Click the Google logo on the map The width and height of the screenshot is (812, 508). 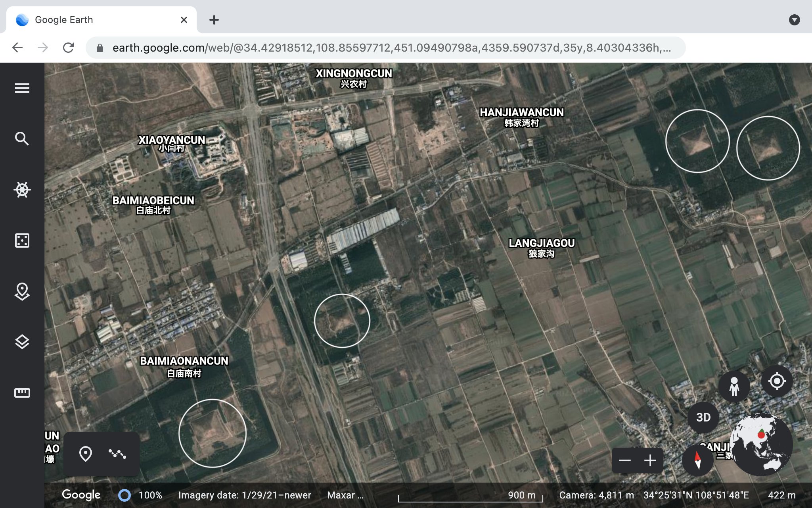81,495
